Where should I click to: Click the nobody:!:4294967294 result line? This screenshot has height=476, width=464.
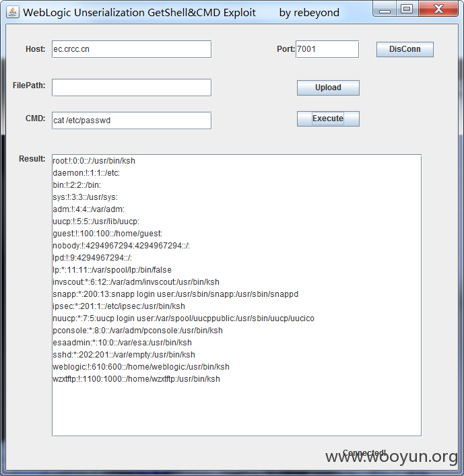[x=121, y=246]
